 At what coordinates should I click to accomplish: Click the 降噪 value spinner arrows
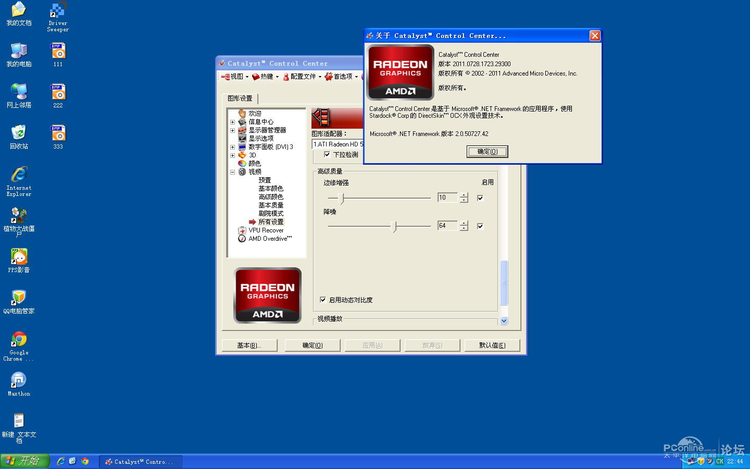[x=463, y=226]
